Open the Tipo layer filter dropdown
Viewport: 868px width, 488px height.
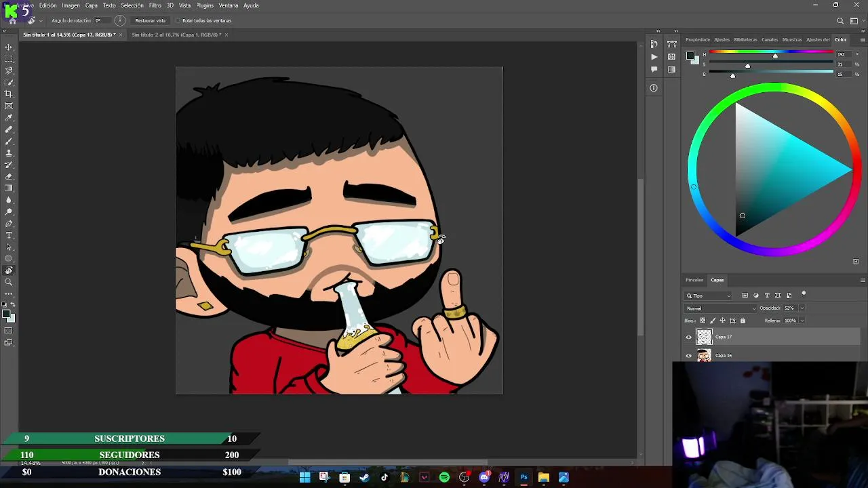click(x=709, y=296)
